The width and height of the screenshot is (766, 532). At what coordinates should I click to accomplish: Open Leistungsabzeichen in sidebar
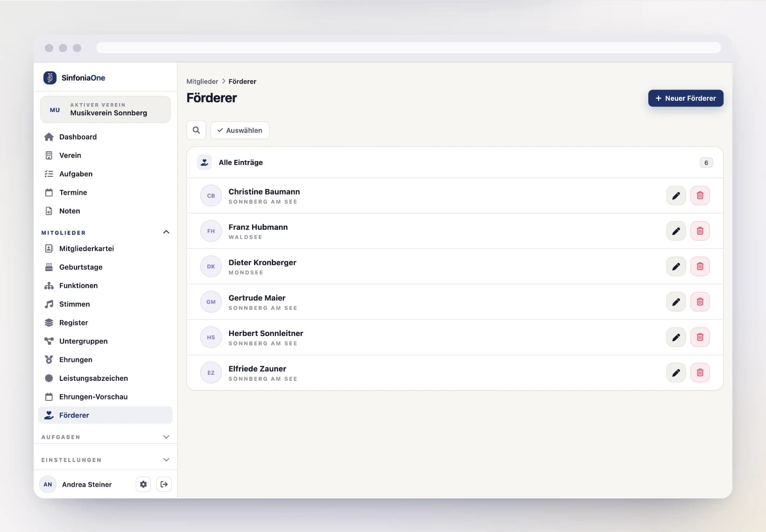click(106, 378)
